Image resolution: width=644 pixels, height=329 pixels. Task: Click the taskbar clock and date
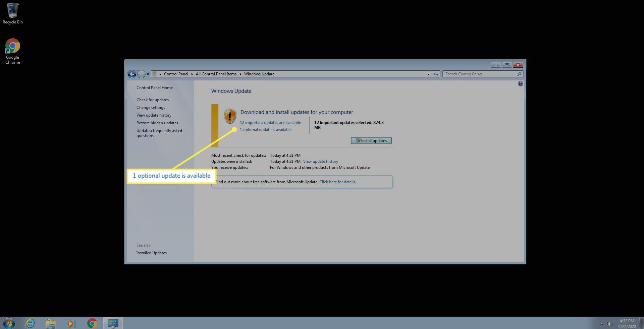pos(627,324)
